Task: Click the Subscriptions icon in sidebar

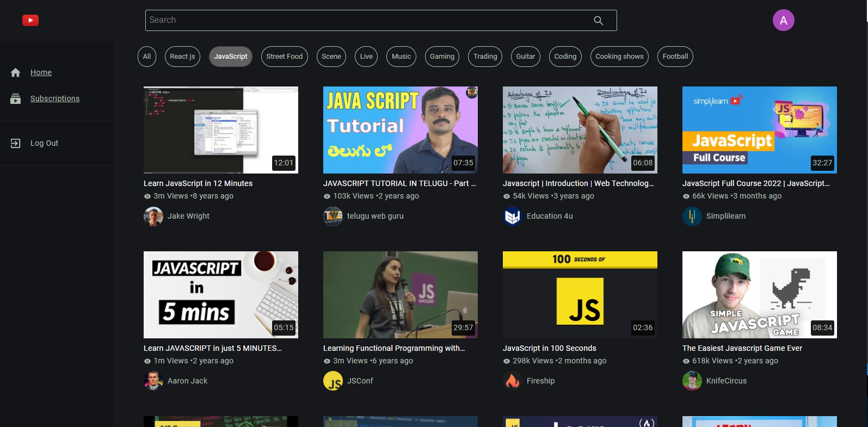Action: click(15, 98)
